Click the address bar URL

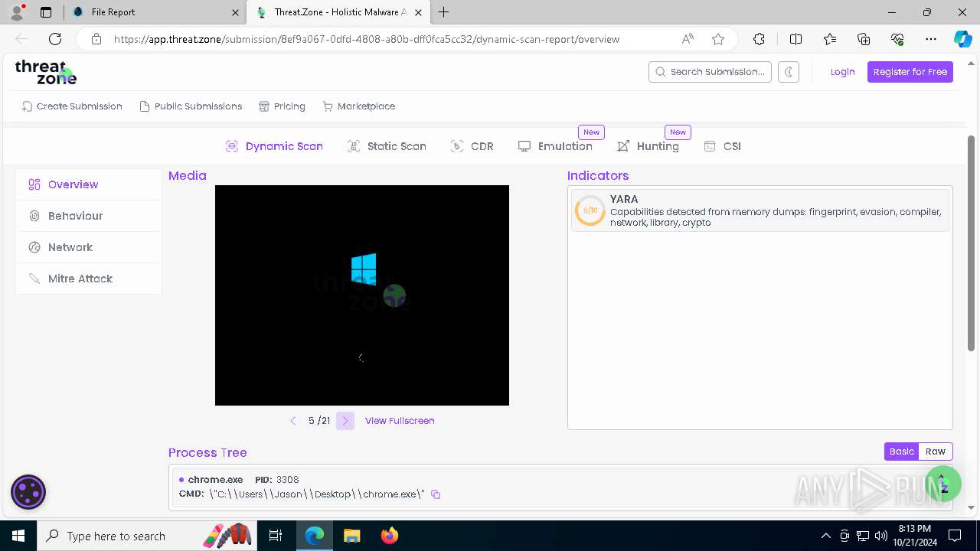[x=367, y=39]
